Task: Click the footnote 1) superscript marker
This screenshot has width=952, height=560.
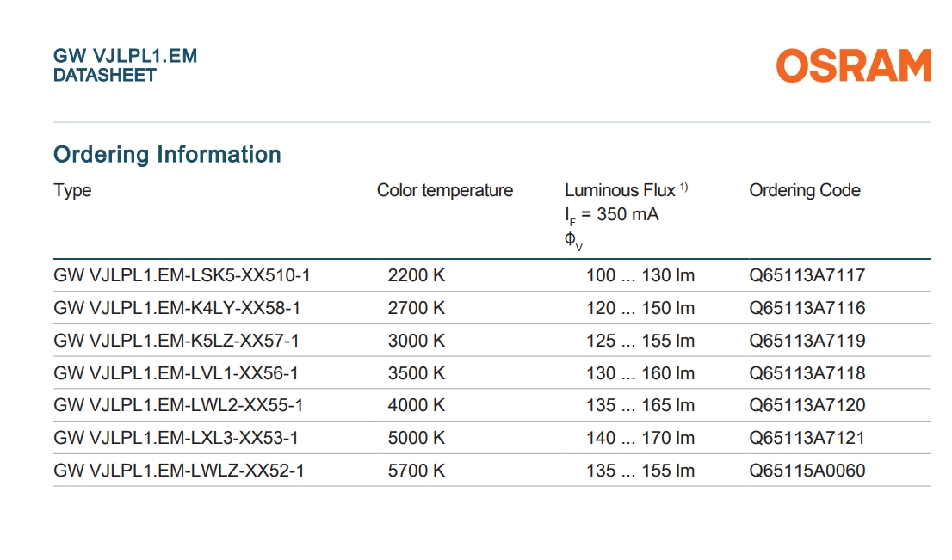Action: pos(683,187)
